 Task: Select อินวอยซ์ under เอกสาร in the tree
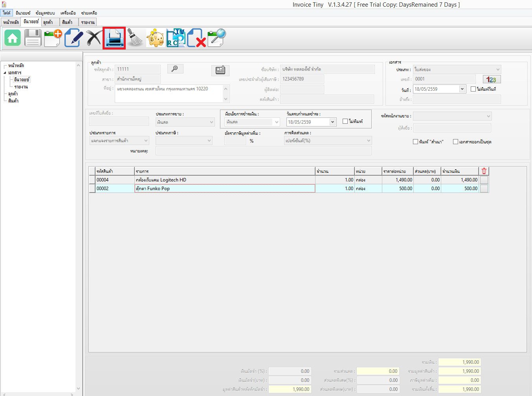22,80
